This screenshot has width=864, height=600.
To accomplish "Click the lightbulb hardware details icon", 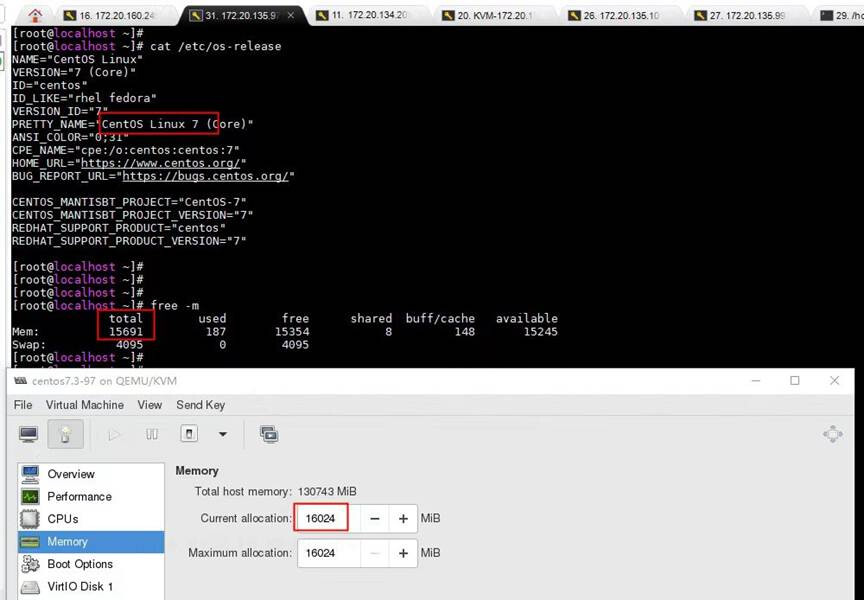I will pyautogui.click(x=66, y=434).
